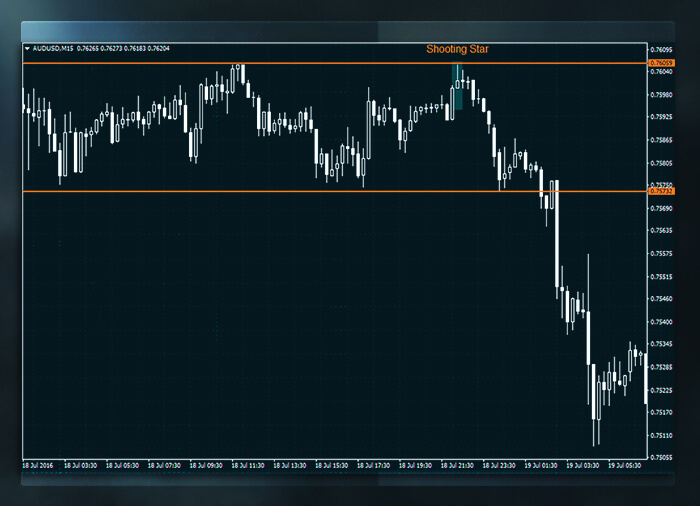This screenshot has width=700, height=506.
Task: Click the 0.75115 price axis label
Action: coord(661,435)
